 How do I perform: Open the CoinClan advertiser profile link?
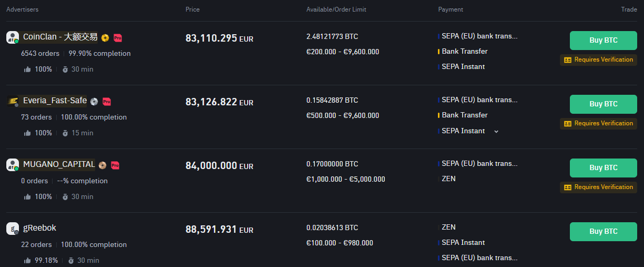click(x=60, y=37)
